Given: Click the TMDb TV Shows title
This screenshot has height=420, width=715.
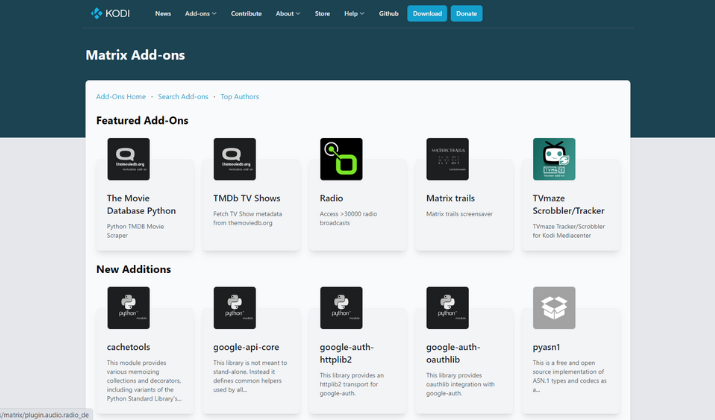Looking at the screenshot, I should tap(247, 198).
